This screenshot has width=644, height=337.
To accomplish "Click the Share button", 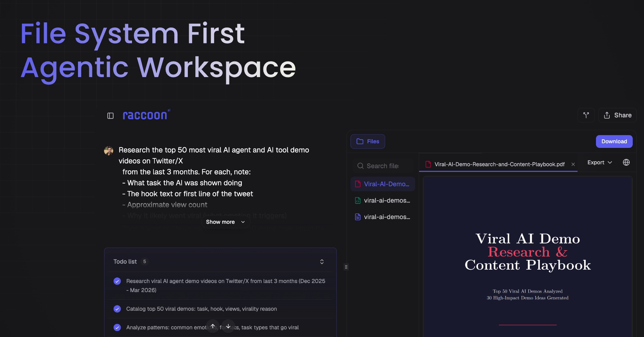I will point(617,115).
